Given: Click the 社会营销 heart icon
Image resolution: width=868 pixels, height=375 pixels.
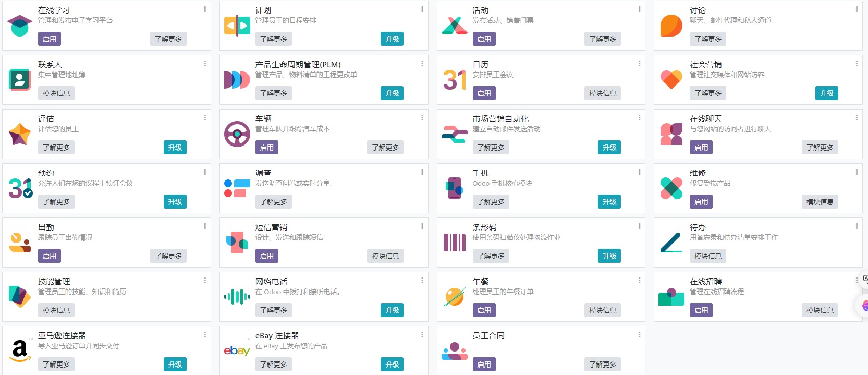Looking at the screenshot, I should [x=671, y=80].
